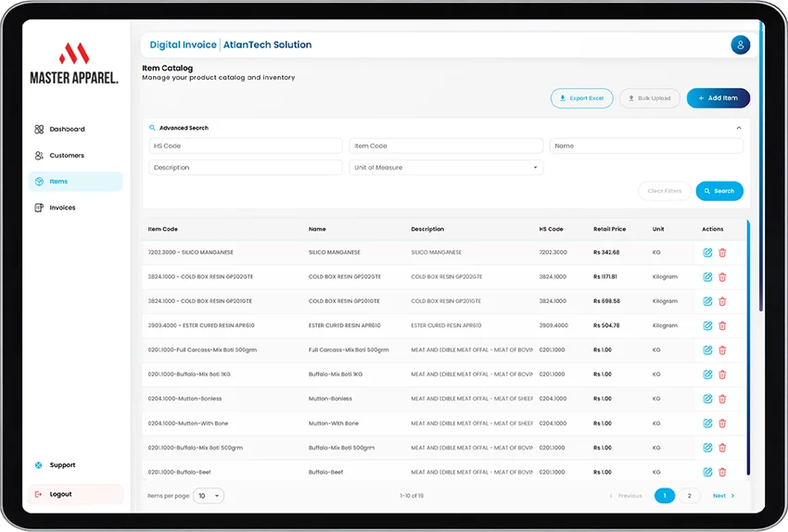Delete the Full Carcass-Mix Boti 500grm item
Image resolution: width=788 pixels, height=532 pixels.
[x=722, y=350]
